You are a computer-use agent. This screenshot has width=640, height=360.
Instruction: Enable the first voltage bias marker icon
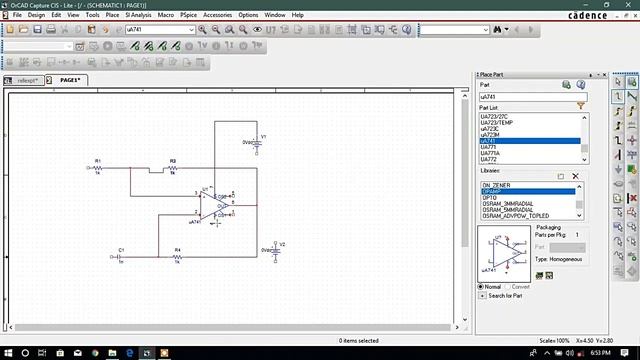click(x=135, y=46)
